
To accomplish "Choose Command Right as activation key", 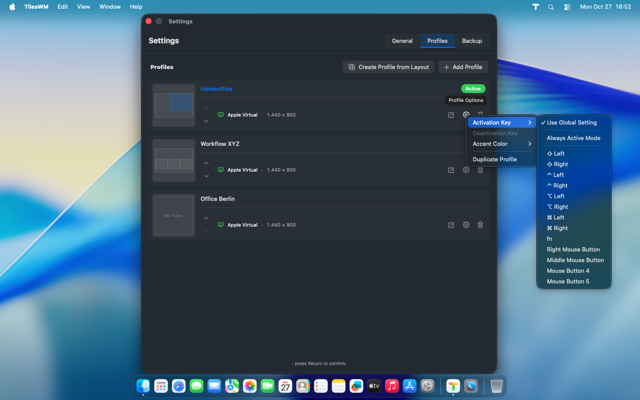I will [573, 228].
